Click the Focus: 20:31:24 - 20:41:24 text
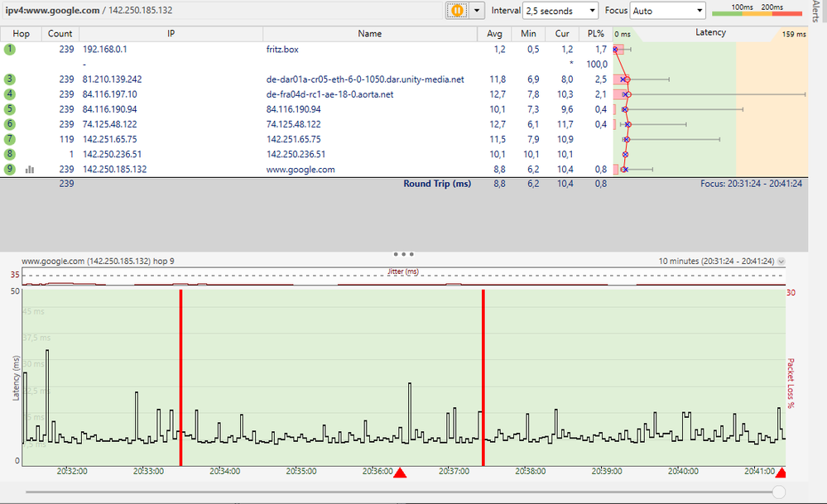Image resolution: width=827 pixels, height=504 pixels. (x=751, y=184)
